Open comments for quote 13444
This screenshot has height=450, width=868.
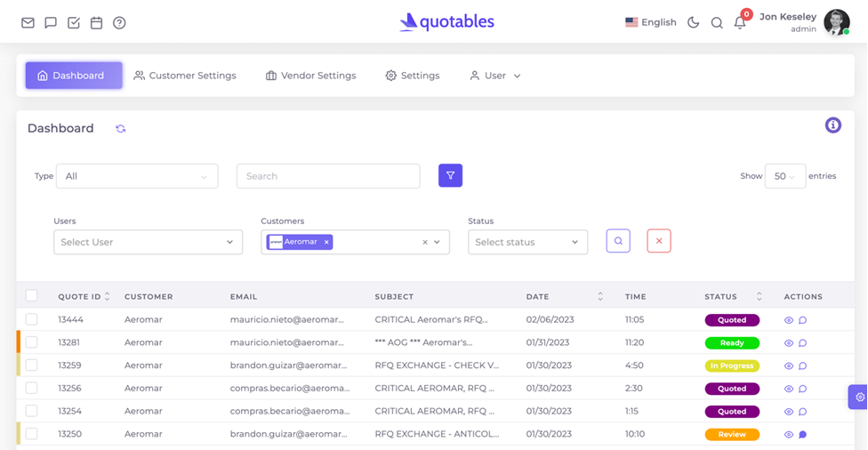point(803,320)
